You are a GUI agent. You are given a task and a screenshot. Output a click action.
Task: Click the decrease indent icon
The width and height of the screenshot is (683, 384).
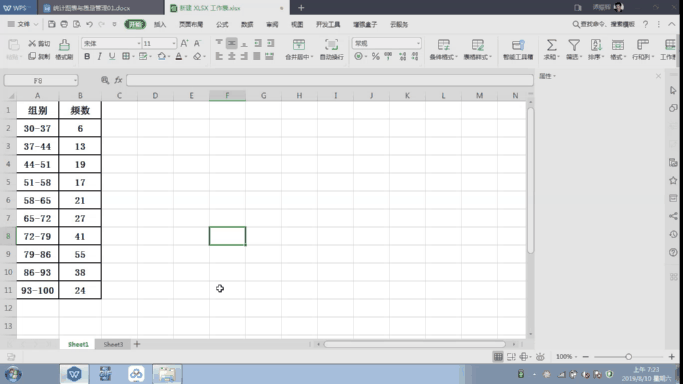[258, 43]
